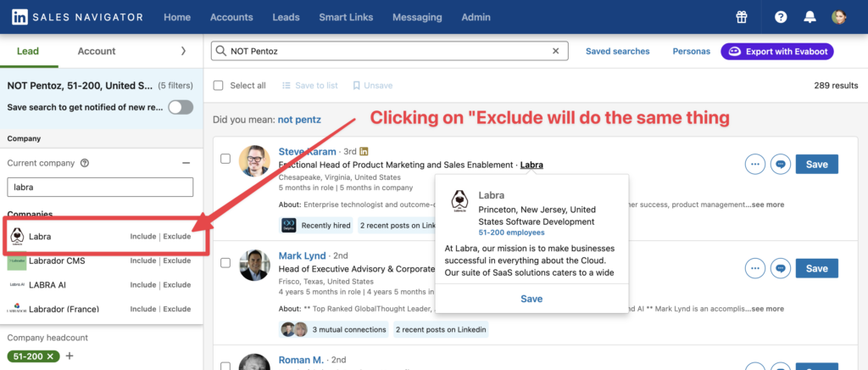Remove the 51-200 headcount filter
The height and width of the screenshot is (370, 868).
(x=50, y=356)
